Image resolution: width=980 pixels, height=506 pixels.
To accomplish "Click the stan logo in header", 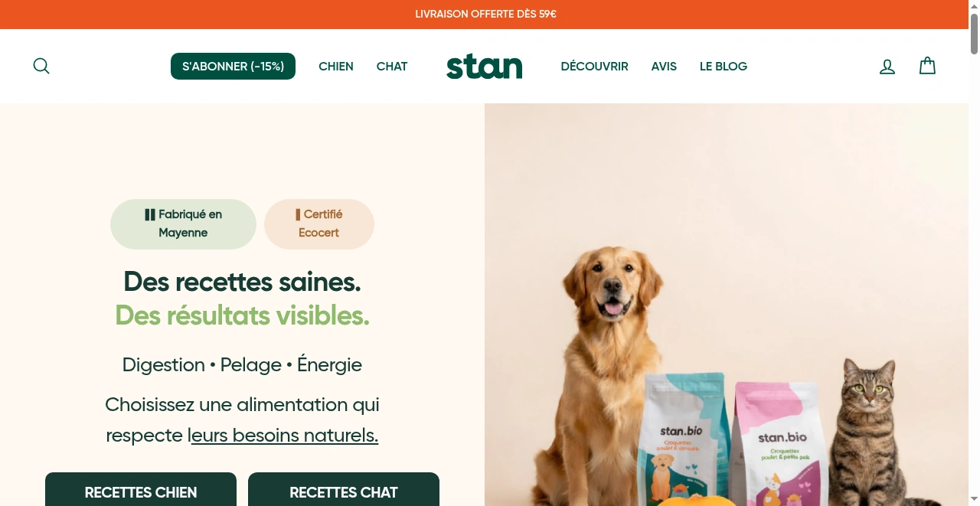I will [485, 67].
